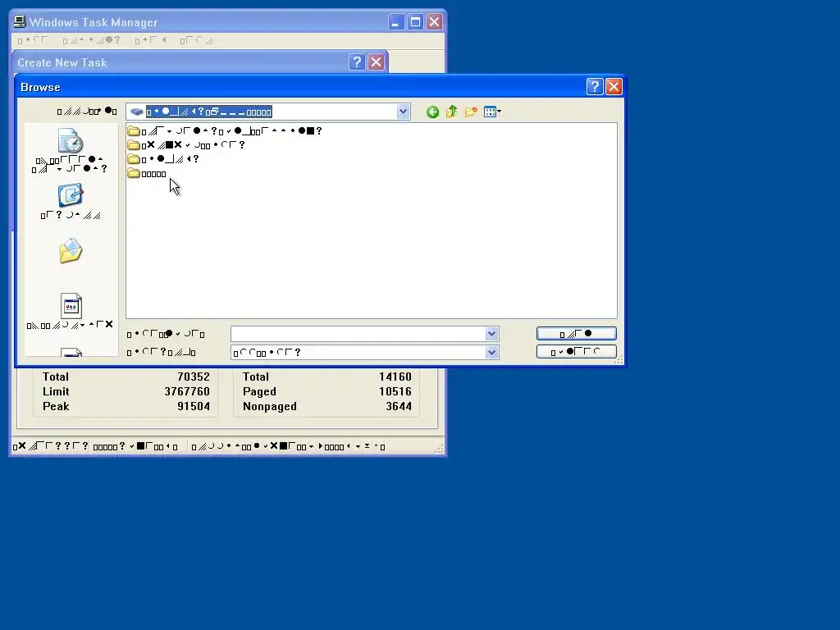Select the topmost folder in the Browse file list
The image size is (840, 630).
pyautogui.click(x=225, y=130)
